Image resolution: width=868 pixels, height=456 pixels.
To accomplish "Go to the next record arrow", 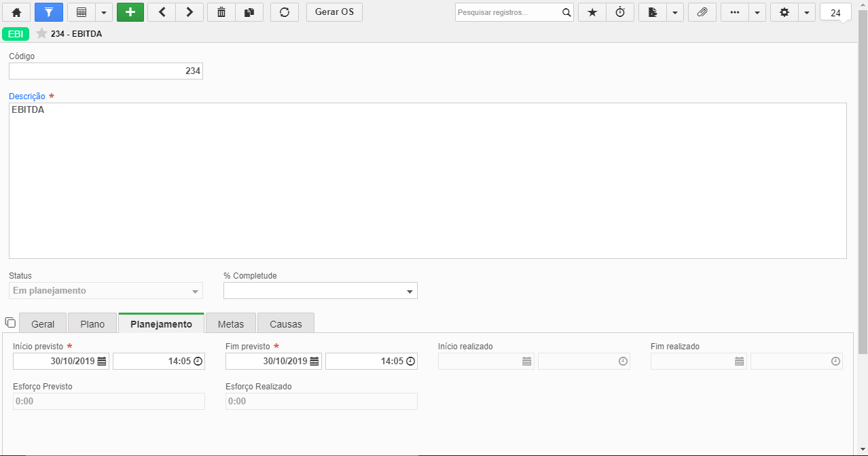I will (x=189, y=12).
